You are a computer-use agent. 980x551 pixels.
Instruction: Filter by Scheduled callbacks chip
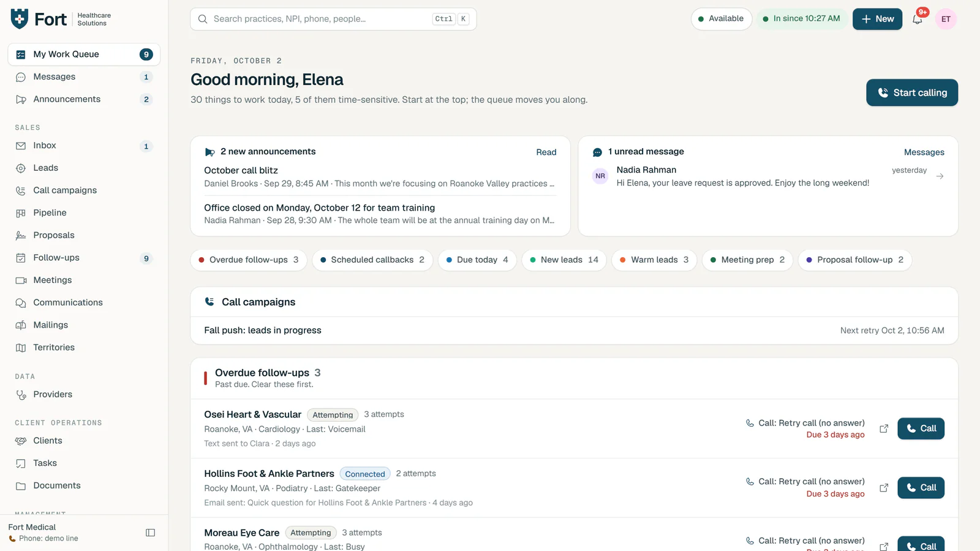372,260
